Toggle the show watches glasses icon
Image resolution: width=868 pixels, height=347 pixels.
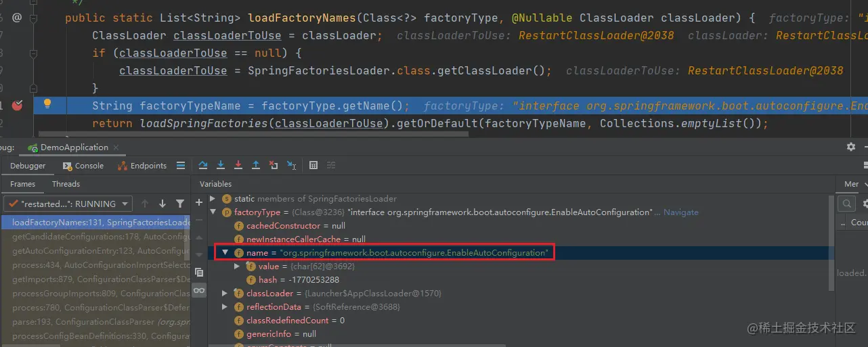[x=198, y=290]
